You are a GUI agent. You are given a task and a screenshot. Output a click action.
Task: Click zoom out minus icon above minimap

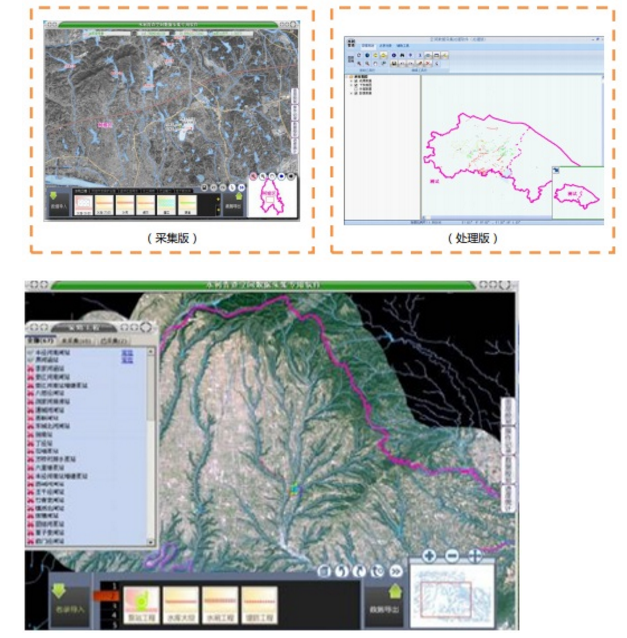tap(451, 554)
